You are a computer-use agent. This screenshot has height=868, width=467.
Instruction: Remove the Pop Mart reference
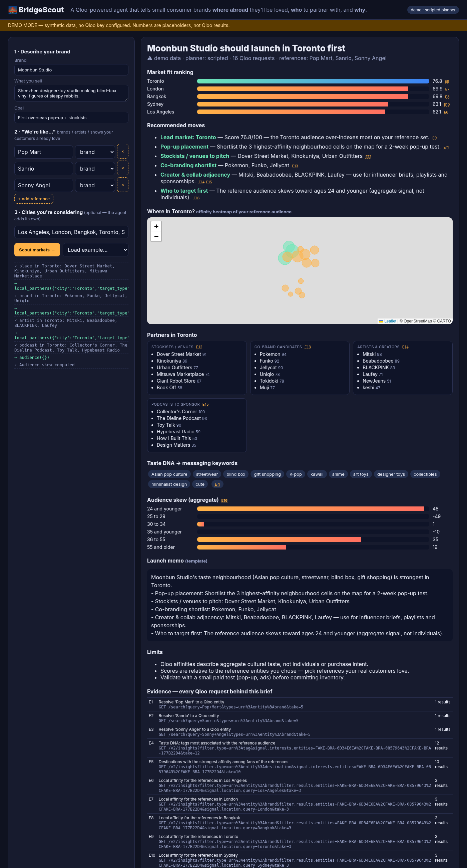tap(122, 152)
